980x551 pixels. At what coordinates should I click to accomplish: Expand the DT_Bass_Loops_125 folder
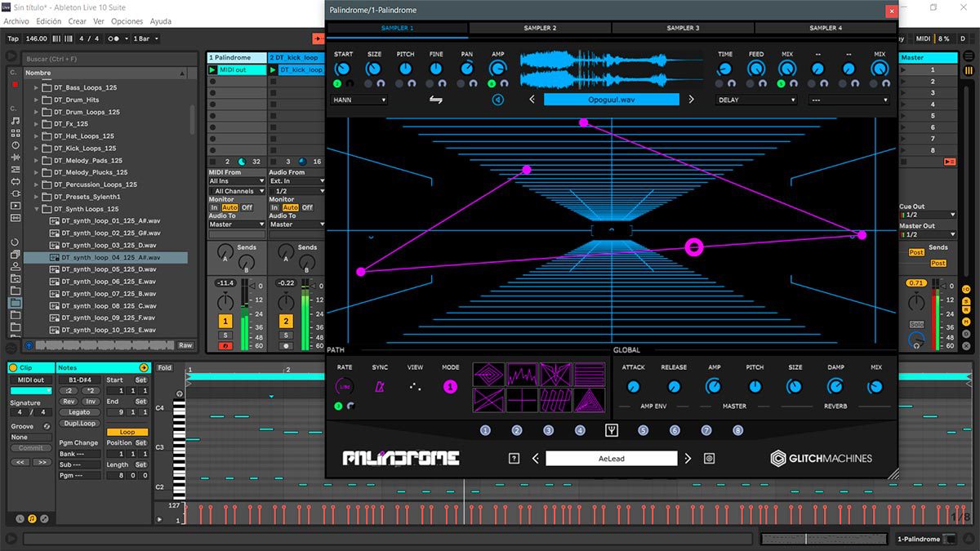point(36,88)
